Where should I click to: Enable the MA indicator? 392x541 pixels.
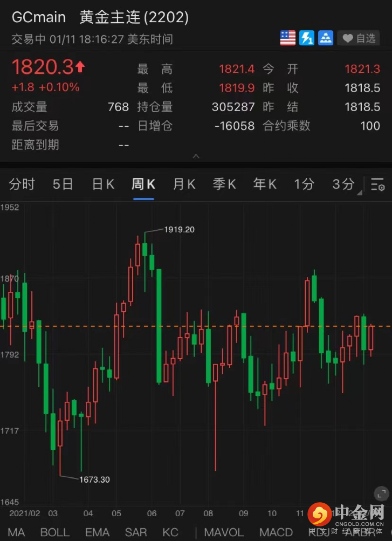pos(16,532)
